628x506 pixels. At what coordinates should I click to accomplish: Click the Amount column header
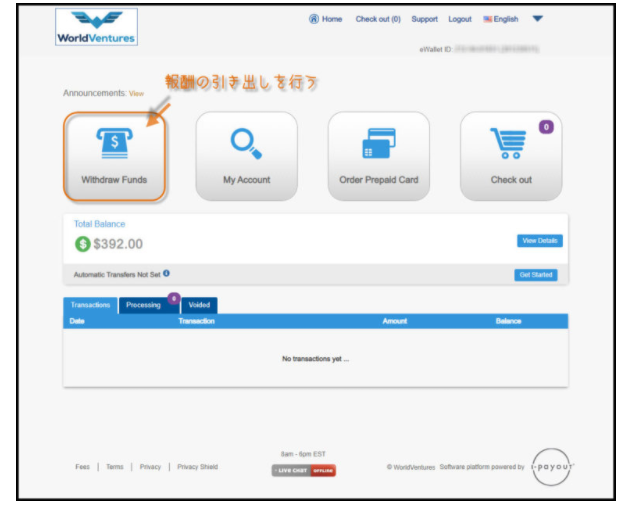395,321
